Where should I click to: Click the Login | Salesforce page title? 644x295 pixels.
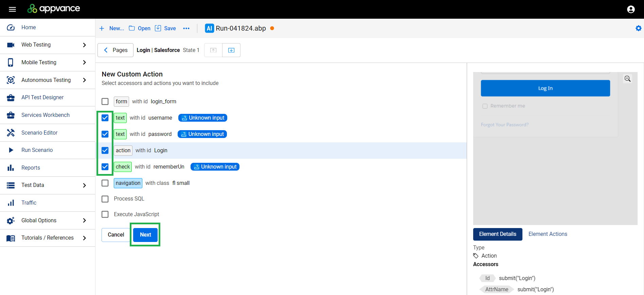(158, 50)
